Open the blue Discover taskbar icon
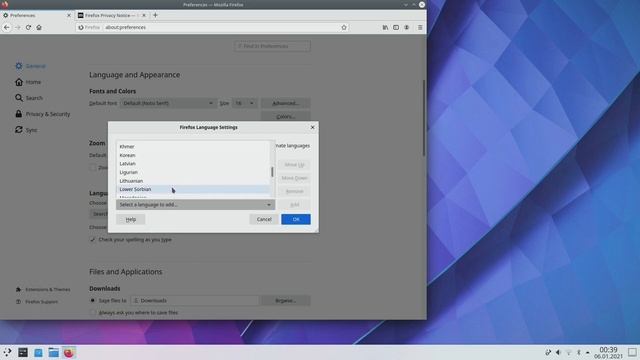The width and height of the screenshot is (640, 360). pos(38,352)
